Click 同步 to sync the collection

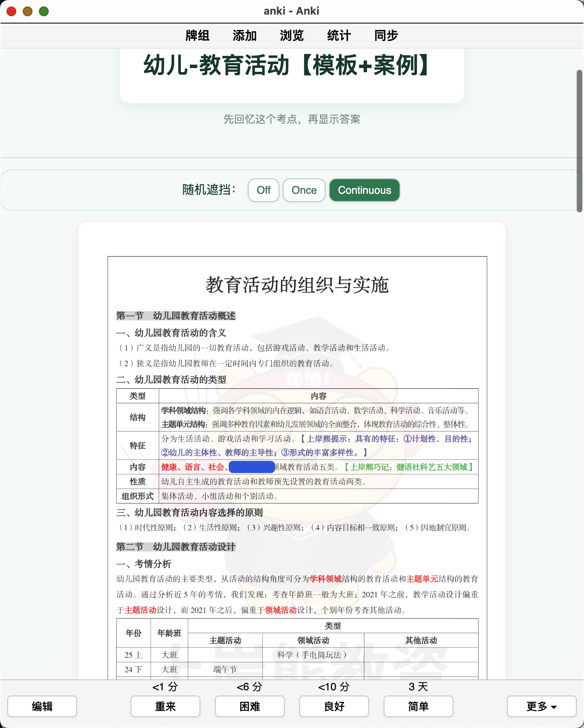coord(386,36)
